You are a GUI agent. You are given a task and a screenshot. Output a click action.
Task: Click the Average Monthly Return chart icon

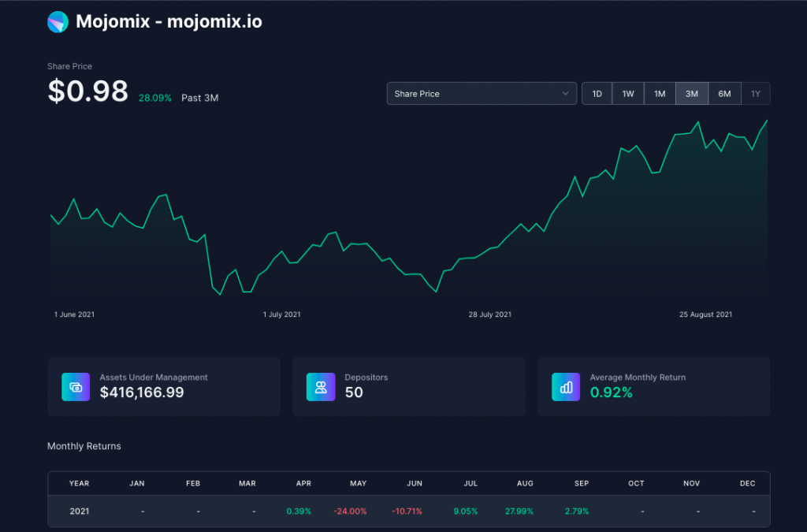click(x=566, y=387)
